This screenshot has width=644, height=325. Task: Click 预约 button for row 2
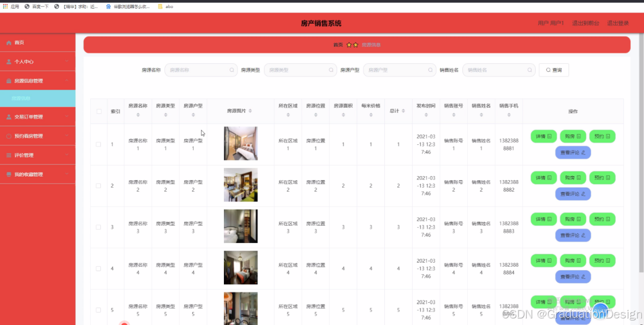point(602,178)
